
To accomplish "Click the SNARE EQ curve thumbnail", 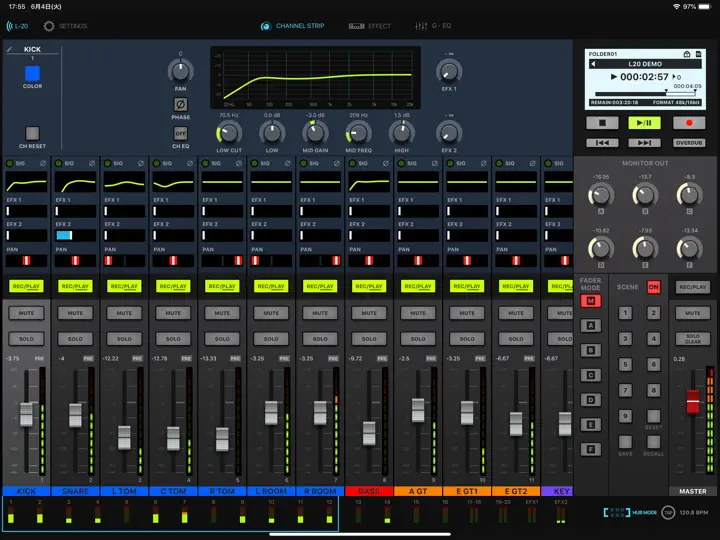I will 75,183.
